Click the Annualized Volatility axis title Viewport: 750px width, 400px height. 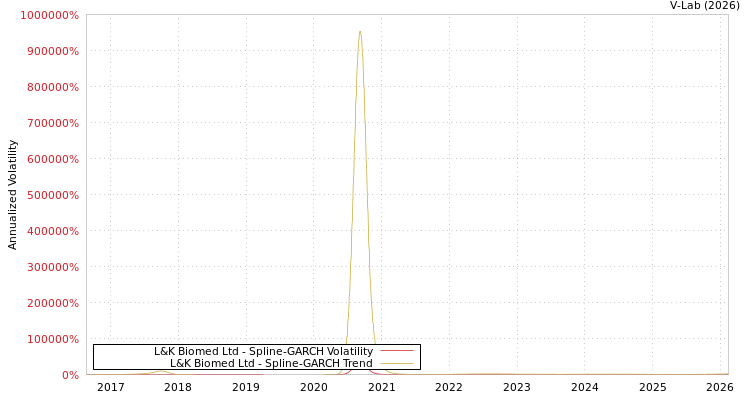point(12,195)
